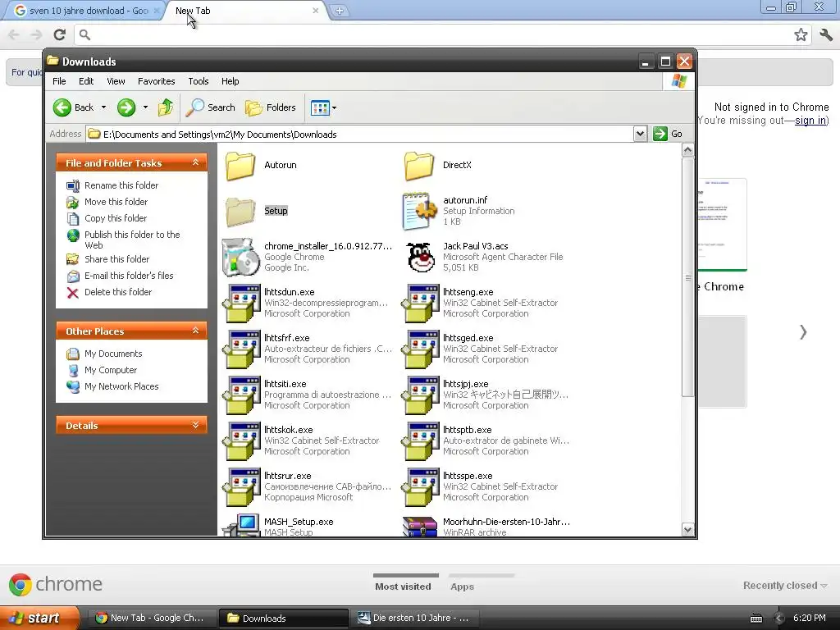This screenshot has width=840, height=630.
Task: Open the Tools menu
Action: click(x=199, y=81)
